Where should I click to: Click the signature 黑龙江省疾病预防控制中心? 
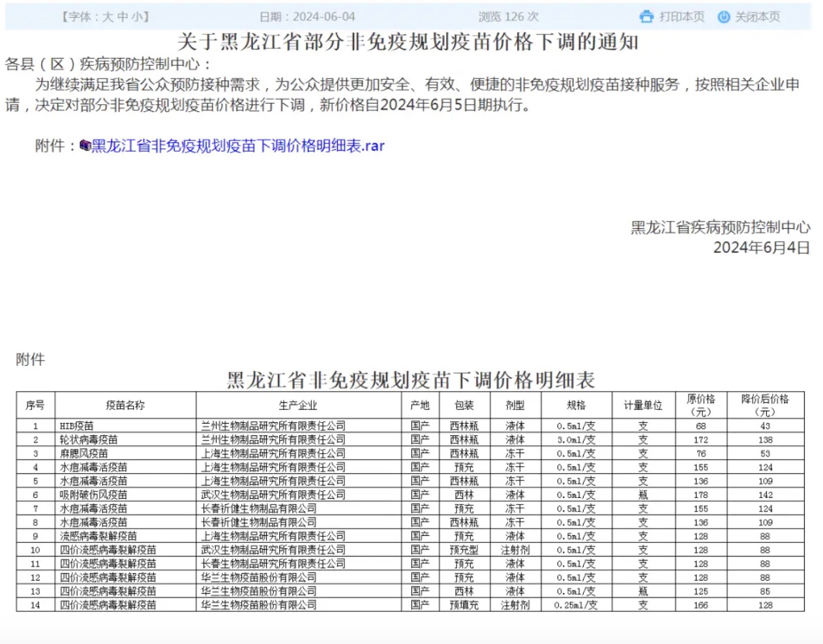click(x=720, y=227)
